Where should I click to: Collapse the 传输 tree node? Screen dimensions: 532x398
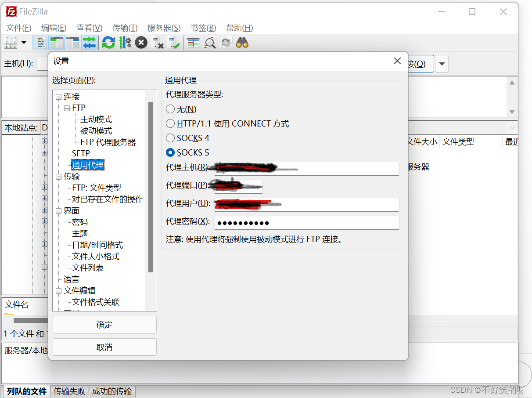[59, 177]
